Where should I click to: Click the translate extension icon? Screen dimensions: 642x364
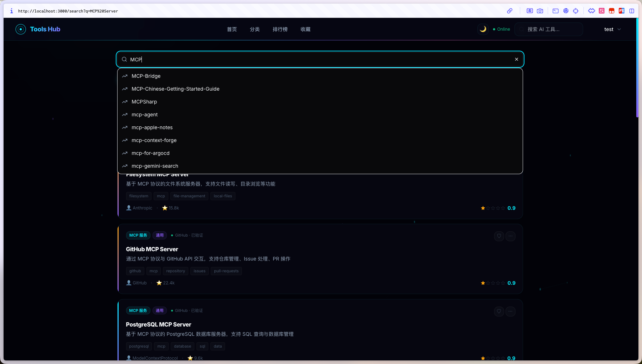click(x=602, y=11)
